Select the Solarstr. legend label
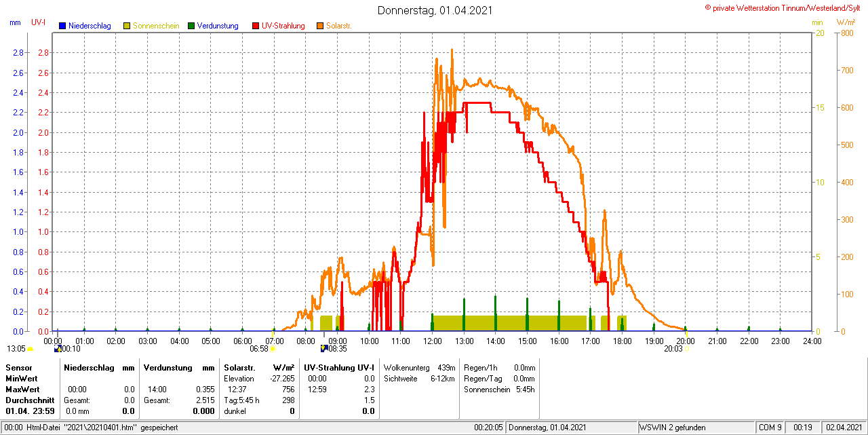This screenshot has height=435, width=868. [x=339, y=26]
